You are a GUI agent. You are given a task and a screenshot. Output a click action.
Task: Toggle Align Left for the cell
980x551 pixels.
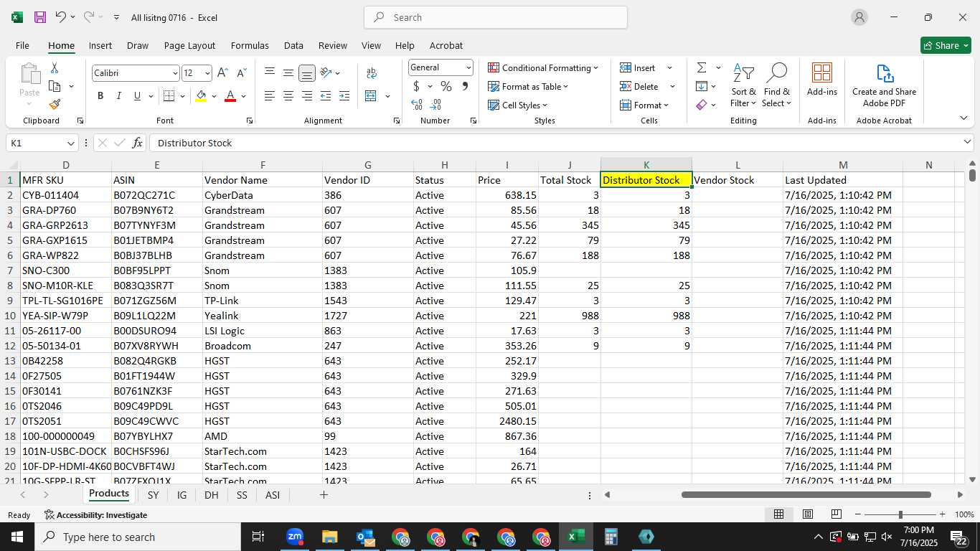[270, 96]
